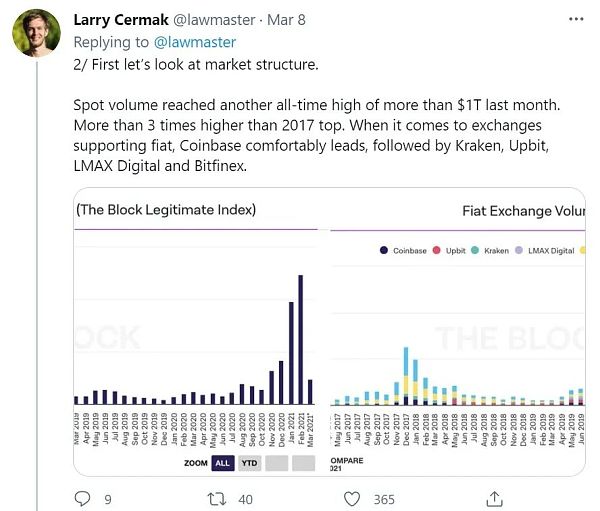
Task: Click the retweet icon
Action: pos(215,499)
